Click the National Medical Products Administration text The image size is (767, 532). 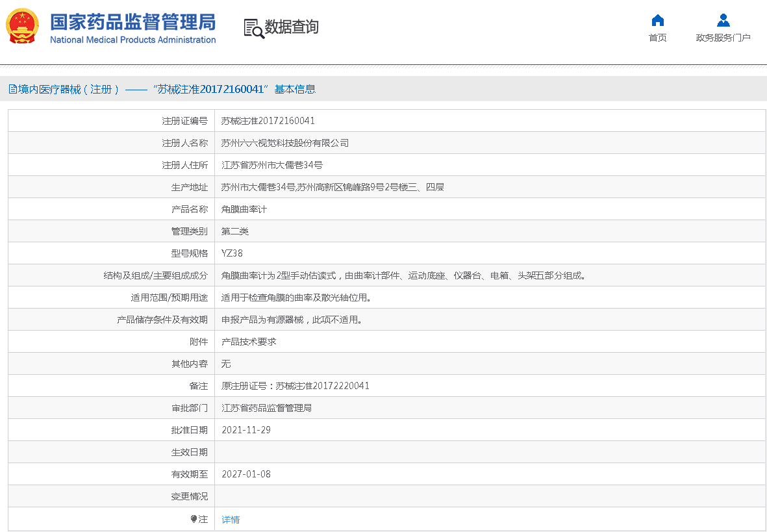pos(132,40)
